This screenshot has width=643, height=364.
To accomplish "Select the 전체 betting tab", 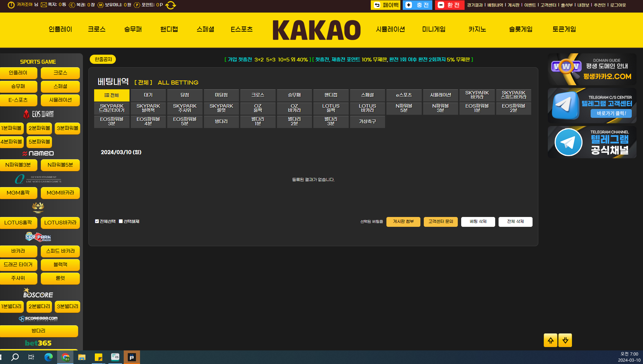I will [x=111, y=95].
